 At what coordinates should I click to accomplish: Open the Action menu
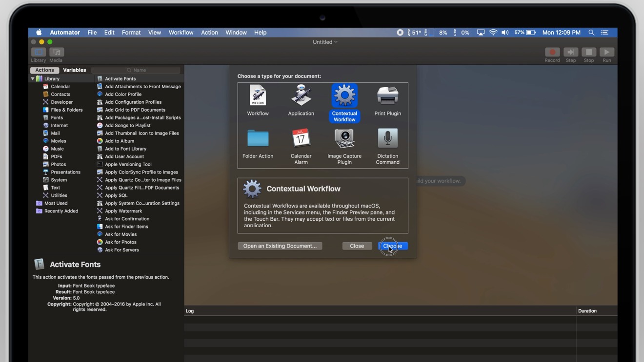point(209,33)
